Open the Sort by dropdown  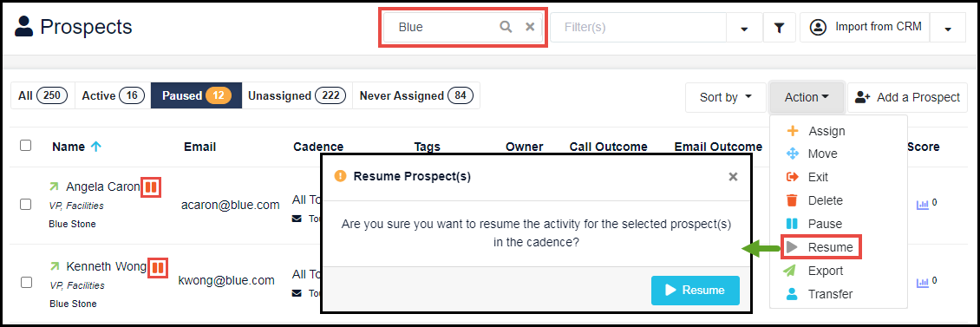725,97
